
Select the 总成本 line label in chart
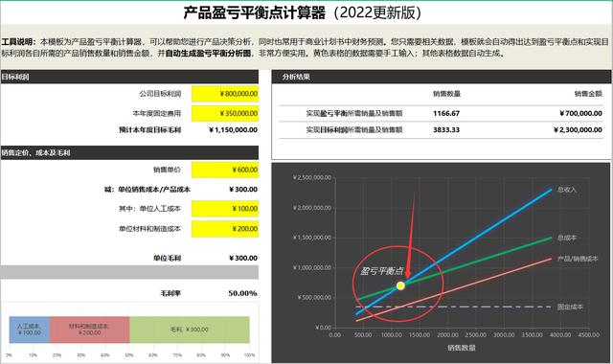pyautogui.click(x=567, y=238)
